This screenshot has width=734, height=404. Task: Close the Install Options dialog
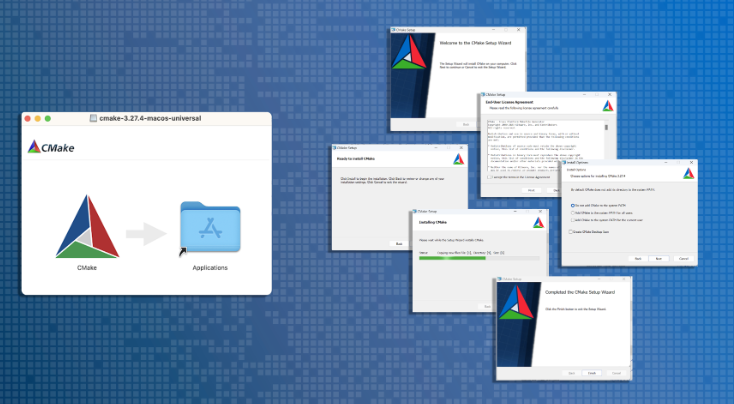click(x=691, y=162)
